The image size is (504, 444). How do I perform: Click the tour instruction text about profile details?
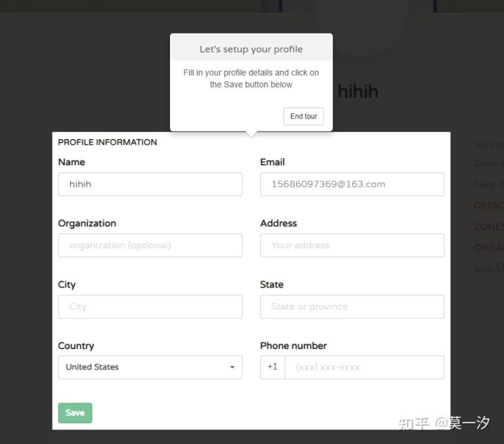tap(251, 79)
